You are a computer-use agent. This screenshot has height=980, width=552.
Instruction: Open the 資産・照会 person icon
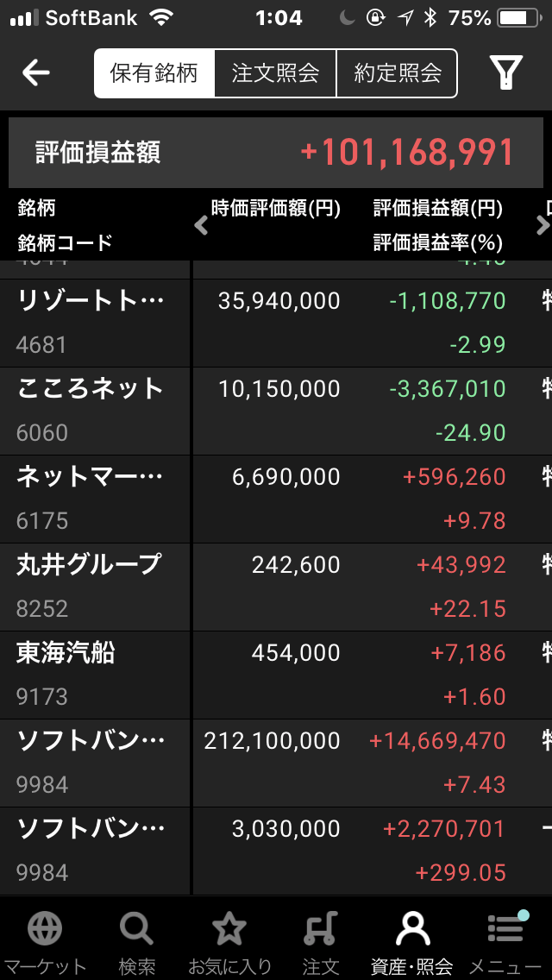412,930
